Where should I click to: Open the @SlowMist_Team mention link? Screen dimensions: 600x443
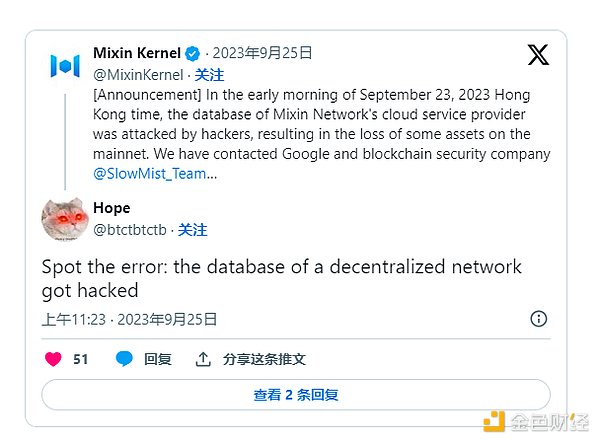(150, 173)
